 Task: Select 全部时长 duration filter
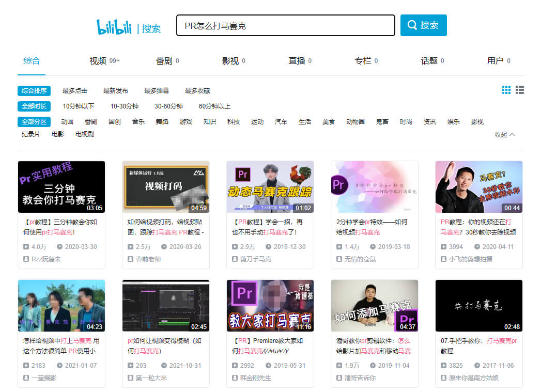pos(34,106)
